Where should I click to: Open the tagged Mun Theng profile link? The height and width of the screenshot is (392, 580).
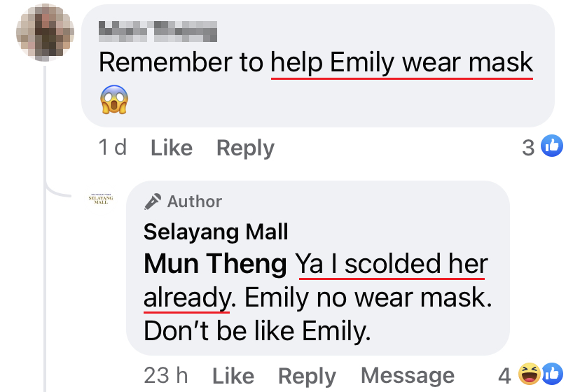[215, 264]
